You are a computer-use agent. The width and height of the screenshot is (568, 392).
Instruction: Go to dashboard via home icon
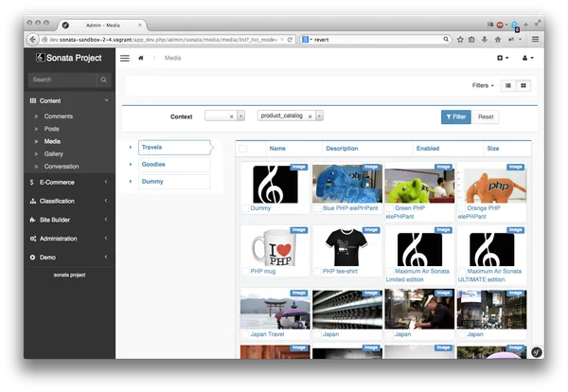(x=141, y=58)
